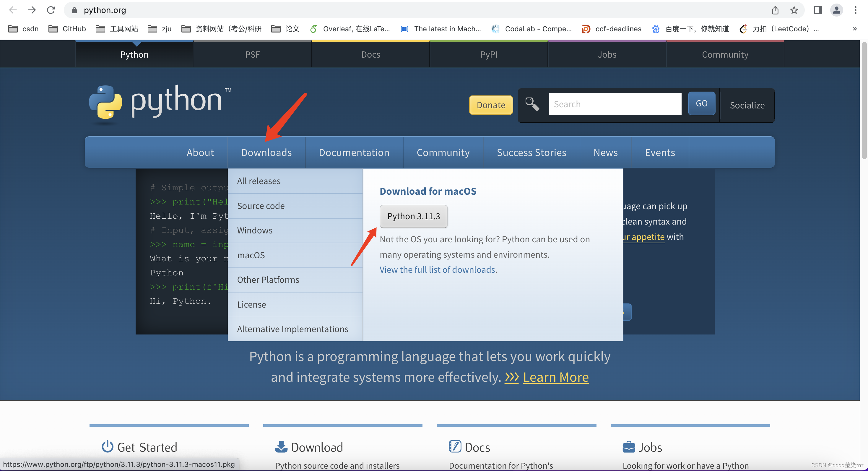The width and height of the screenshot is (868, 471).
Task: Open the News navigation menu
Action: tap(606, 153)
